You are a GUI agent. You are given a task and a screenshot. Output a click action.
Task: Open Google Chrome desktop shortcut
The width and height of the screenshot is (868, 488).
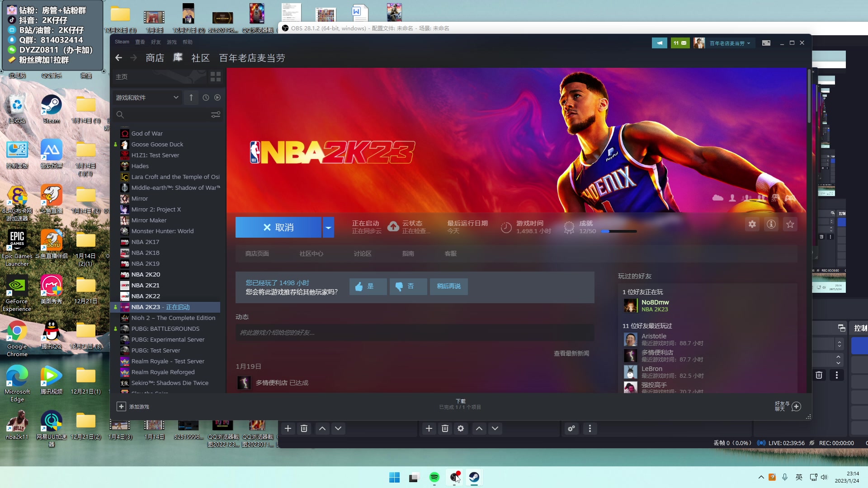coord(17,338)
